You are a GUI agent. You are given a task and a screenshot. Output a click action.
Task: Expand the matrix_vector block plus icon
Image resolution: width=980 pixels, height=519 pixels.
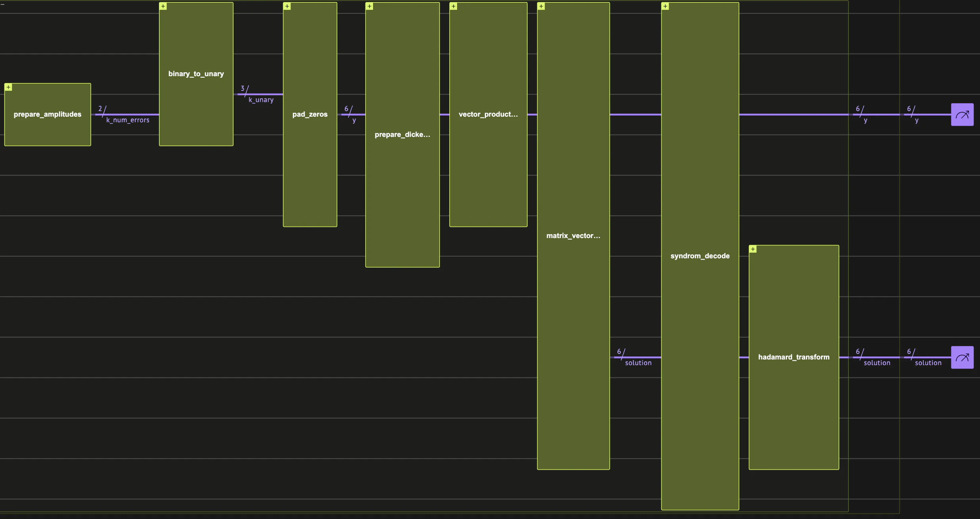pyautogui.click(x=541, y=6)
